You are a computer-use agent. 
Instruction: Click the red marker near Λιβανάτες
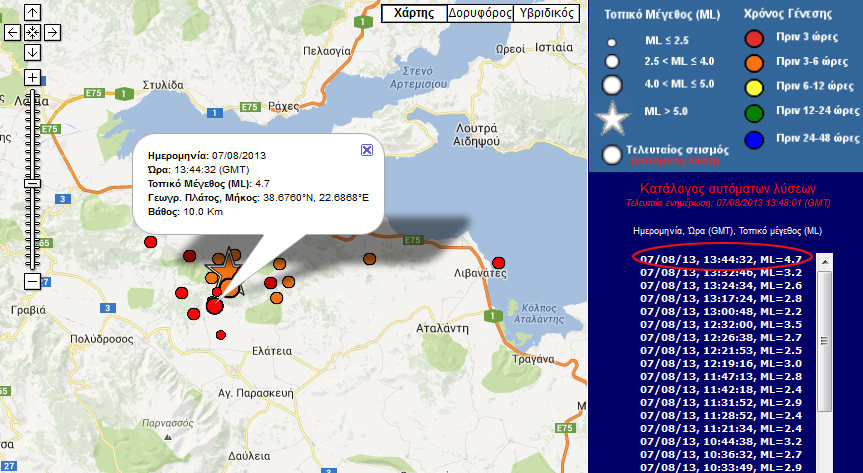click(498, 263)
